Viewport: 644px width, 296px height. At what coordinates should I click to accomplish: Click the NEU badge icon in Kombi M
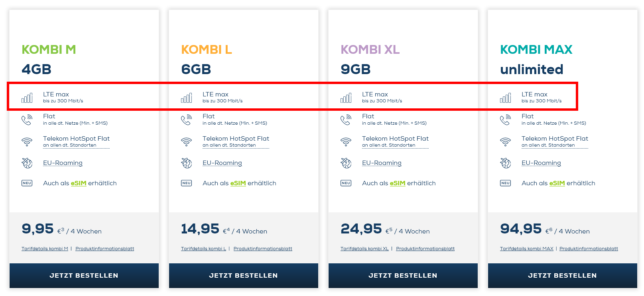point(27,183)
